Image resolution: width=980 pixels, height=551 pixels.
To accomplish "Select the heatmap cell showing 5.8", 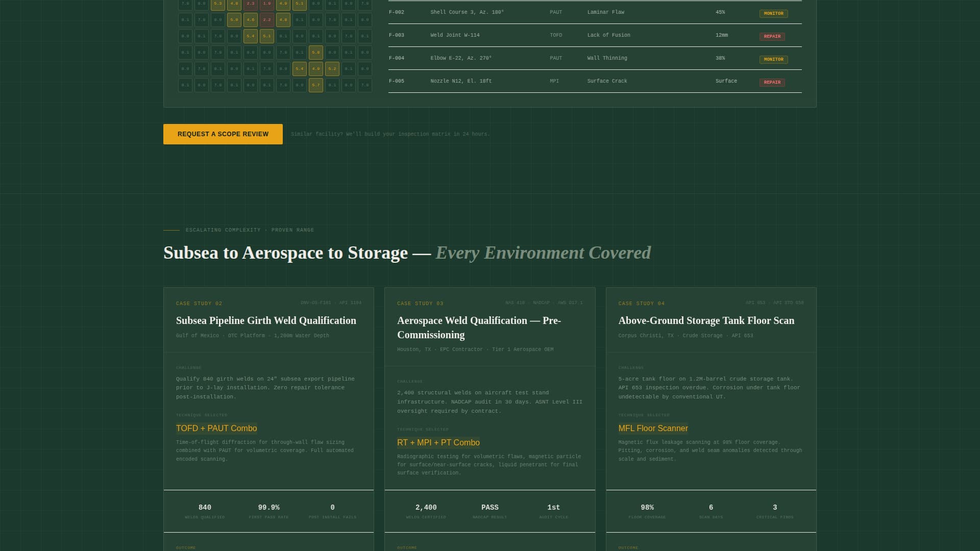I will pyautogui.click(x=316, y=52).
